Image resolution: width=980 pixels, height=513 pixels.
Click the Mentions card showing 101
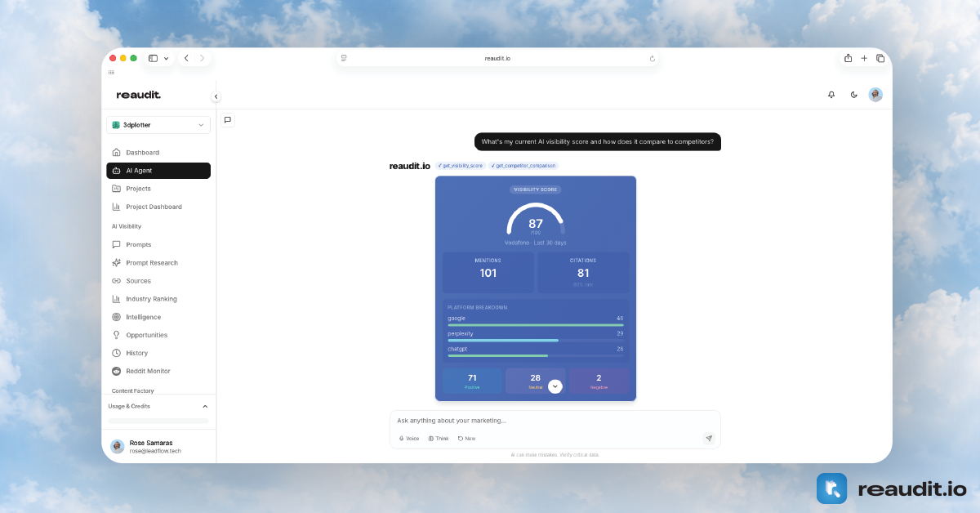(x=488, y=272)
